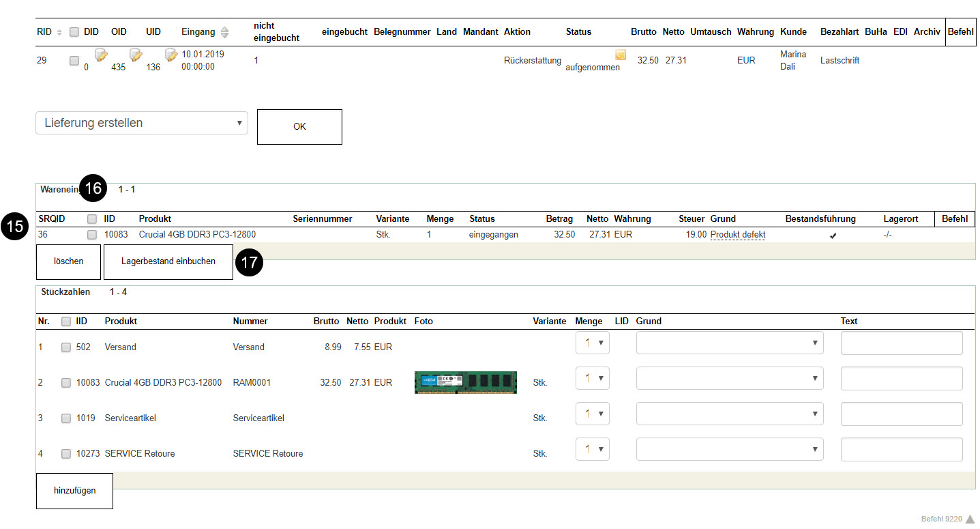
Task: Open the Menge dropdown for Versand row
Action: pos(592,343)
